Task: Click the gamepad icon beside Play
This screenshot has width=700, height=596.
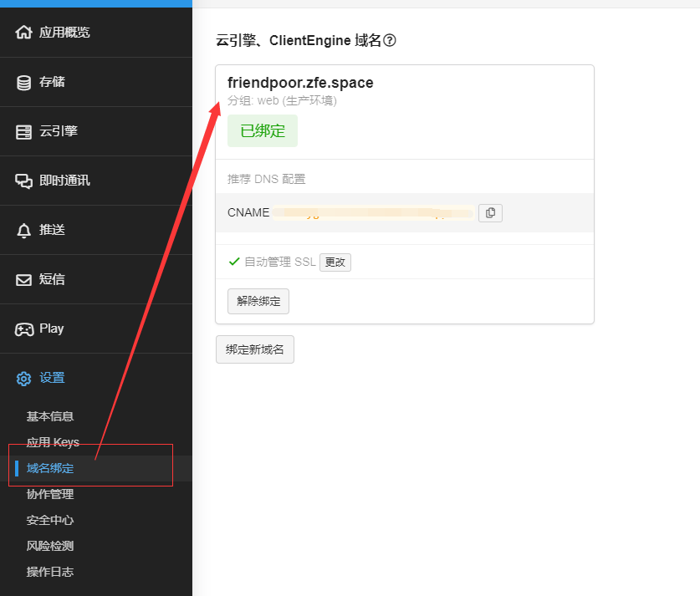Action: (24, 329)
